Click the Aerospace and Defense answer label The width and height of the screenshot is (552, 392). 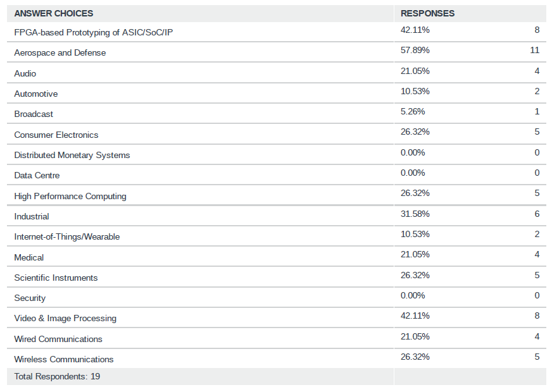[60, 52]
